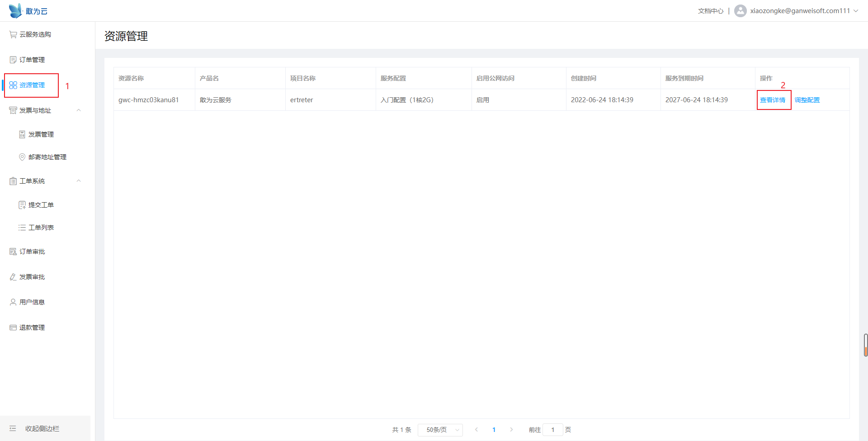Click resource name gwc-hmzc03kanu81

(x=149, y=100)
